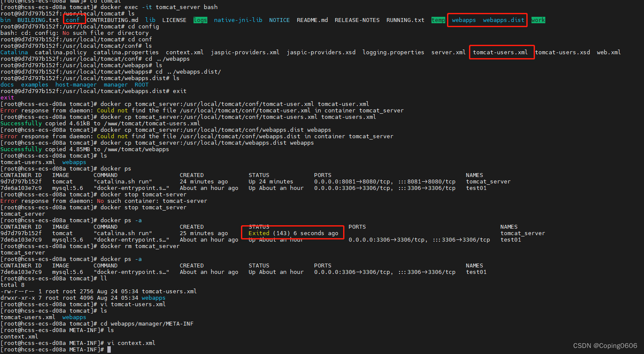Select catalina.properties file name
The width and height of the screenshot is (644, 354).
pyautogui.click(x=126, y=53)
